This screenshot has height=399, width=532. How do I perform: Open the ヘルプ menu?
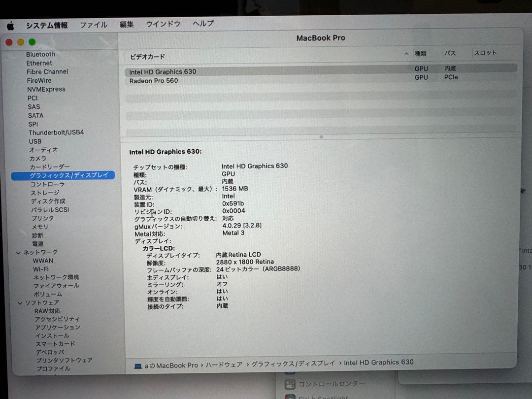coord(202,24)
